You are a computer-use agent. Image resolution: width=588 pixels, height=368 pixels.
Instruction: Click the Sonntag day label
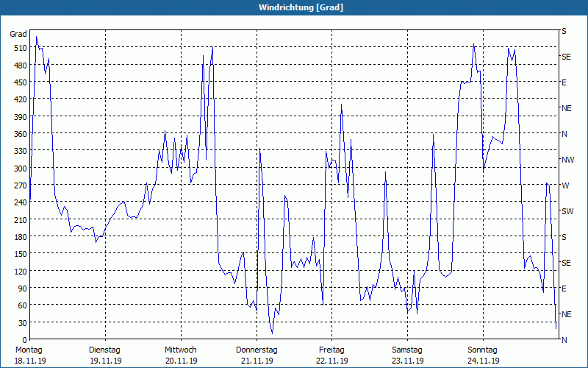point(482,350)
